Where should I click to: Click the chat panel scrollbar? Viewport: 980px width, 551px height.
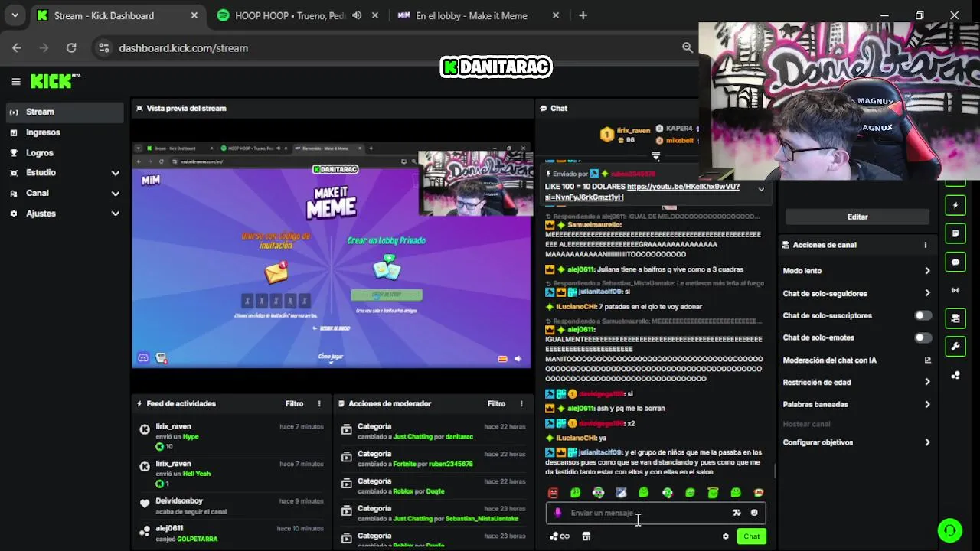coord(775,471)
